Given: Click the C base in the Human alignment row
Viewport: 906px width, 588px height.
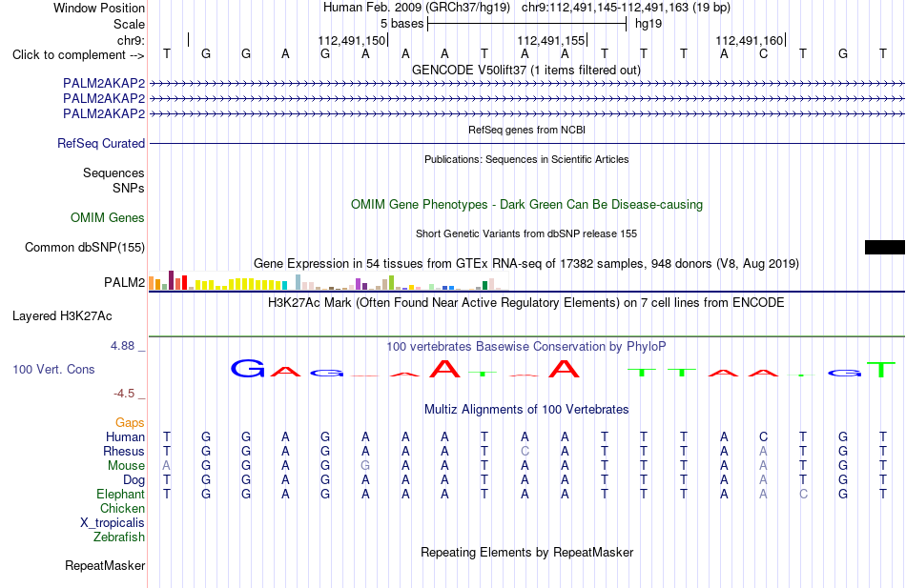Looking at the screenshot, I should click(x=763, y=436).
